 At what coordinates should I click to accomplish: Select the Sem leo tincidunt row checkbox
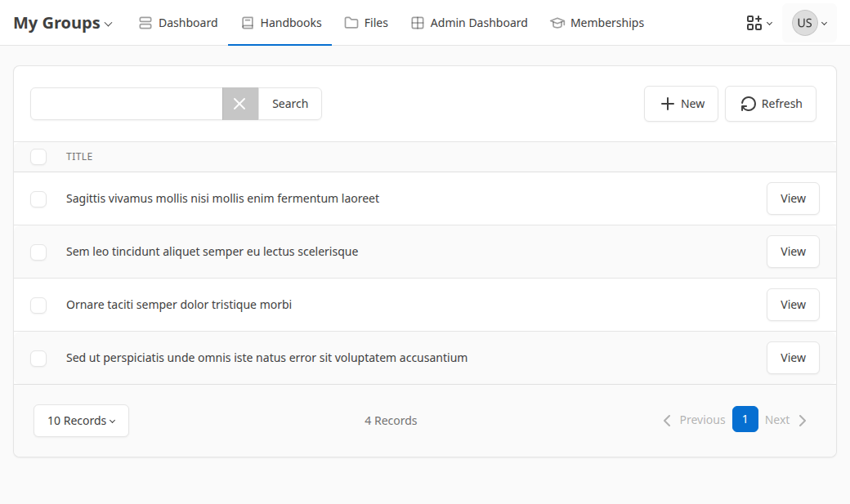tap(38, 252)
